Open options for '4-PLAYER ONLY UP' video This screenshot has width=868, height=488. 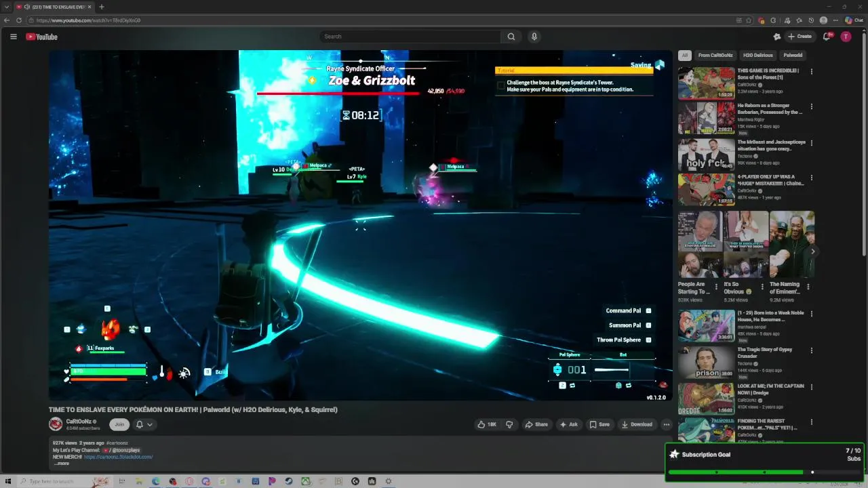tap(811, 178)
